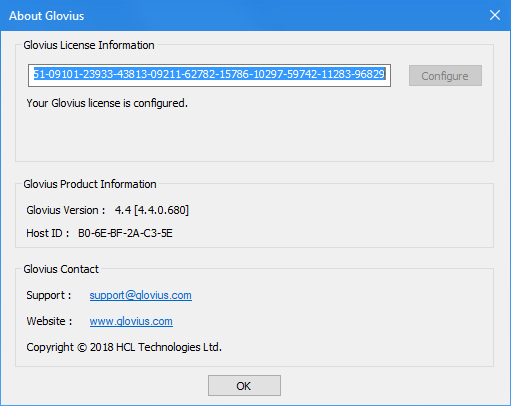511x406 pixels.
Task: Close the About Glovius dialog via X
Action: (x=495, y=15)
